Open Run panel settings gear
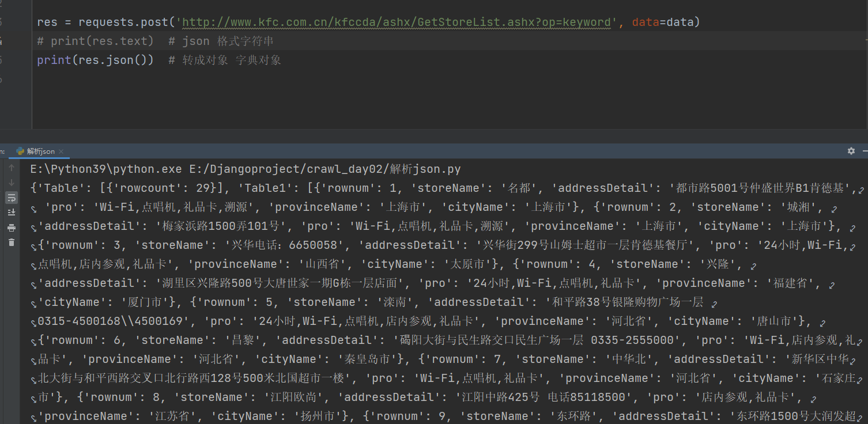868x424 pixels. (851, 151)
